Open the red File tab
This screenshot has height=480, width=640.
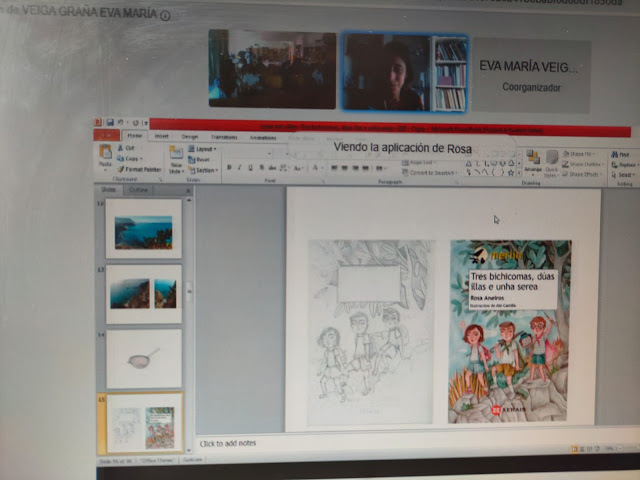point(107,135)
